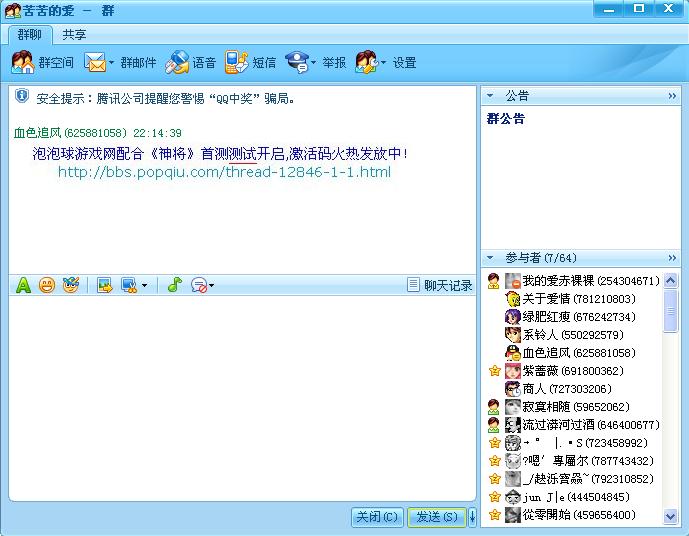Select member 商人 (727303206)
This screenshot has height=536, width=689.
click(x=567, y=389)
